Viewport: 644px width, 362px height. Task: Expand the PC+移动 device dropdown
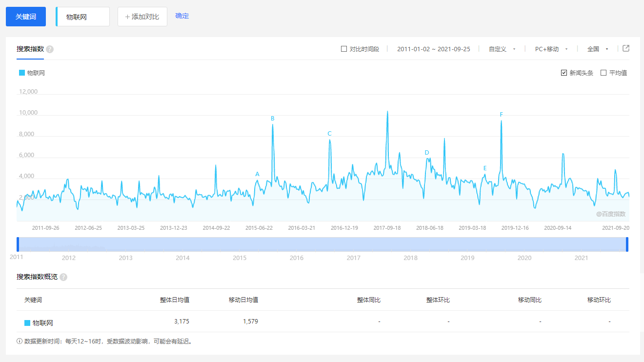551,49
